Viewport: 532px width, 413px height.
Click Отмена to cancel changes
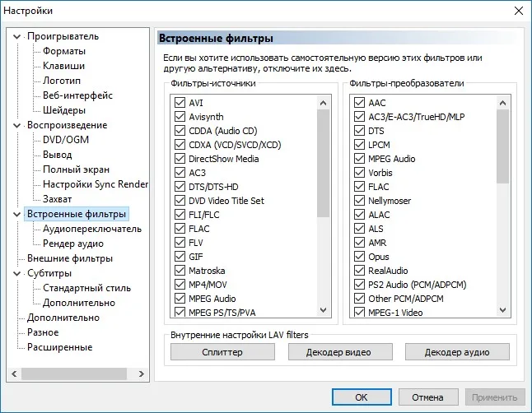click(428, 397)
